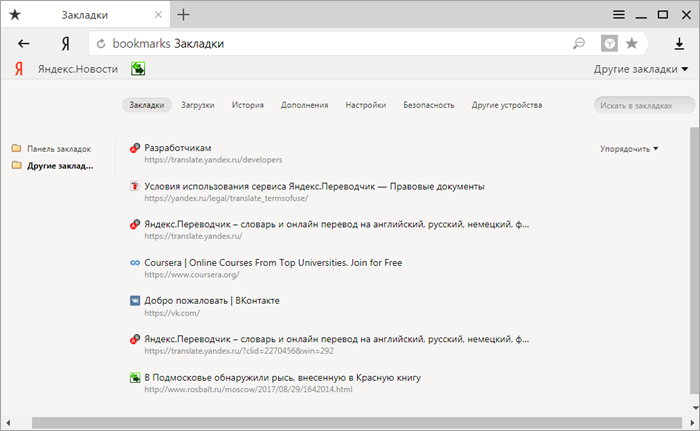Click the scroll down arrow

(x=695, y=407)
